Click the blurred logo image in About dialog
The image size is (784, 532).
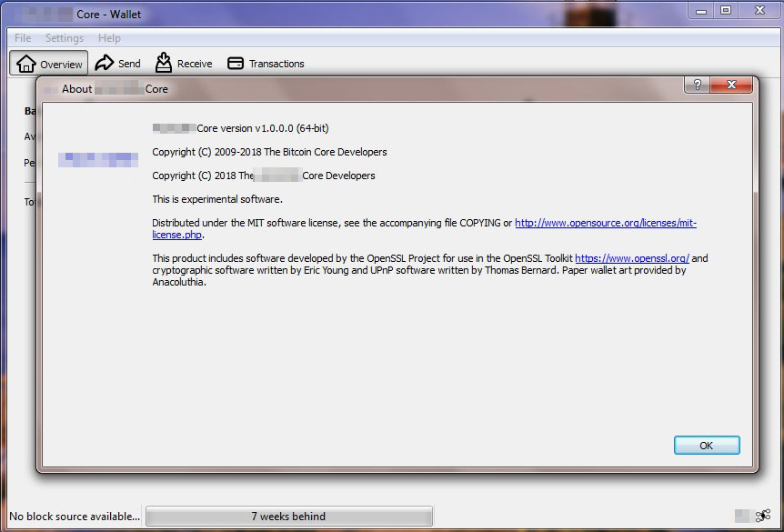[98, 159]
